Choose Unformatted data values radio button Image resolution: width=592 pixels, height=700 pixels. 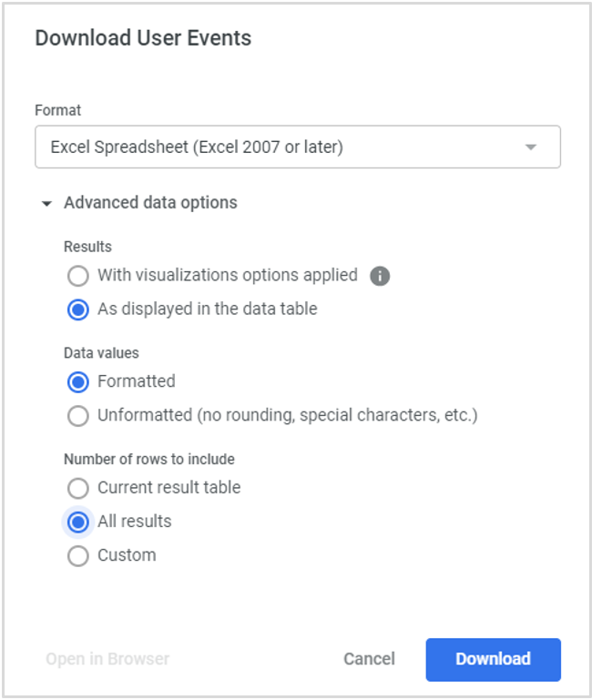(x=78, y=416)
